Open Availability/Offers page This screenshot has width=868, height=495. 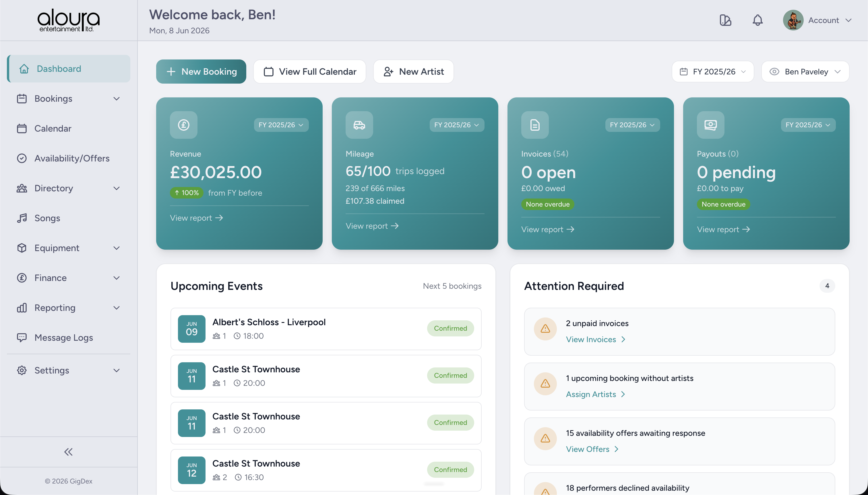point(69,158)
